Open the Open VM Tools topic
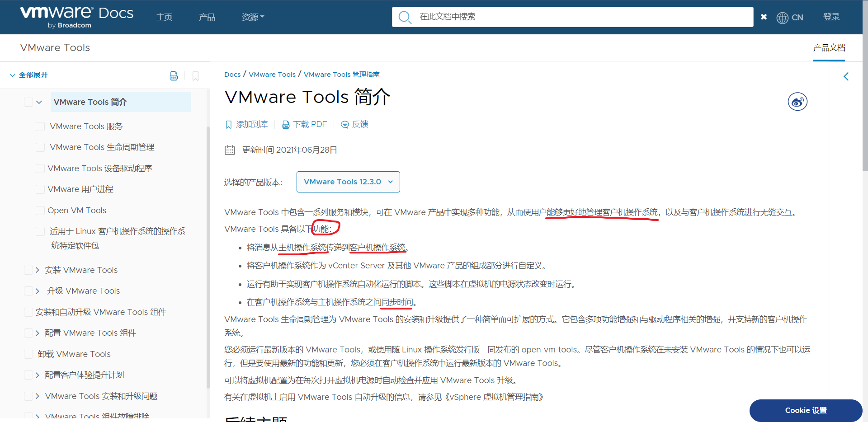 (77, 211)
